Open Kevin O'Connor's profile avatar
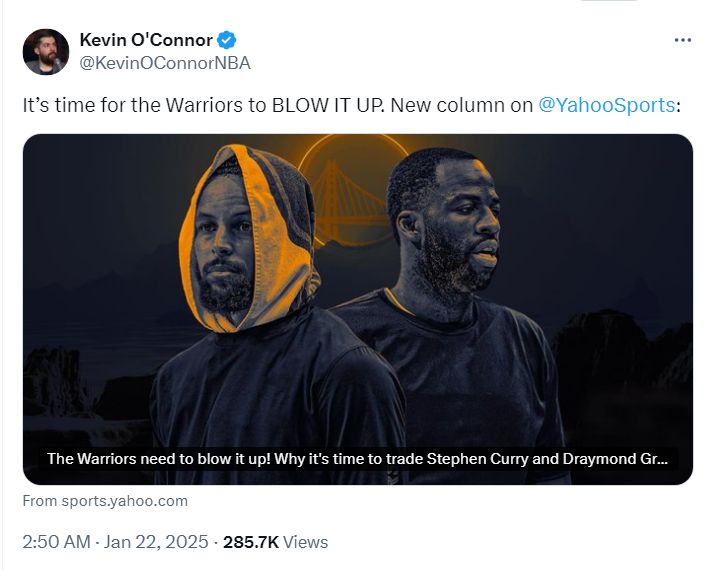The width and height of the screenshot is (709, 570). point(46,52)
